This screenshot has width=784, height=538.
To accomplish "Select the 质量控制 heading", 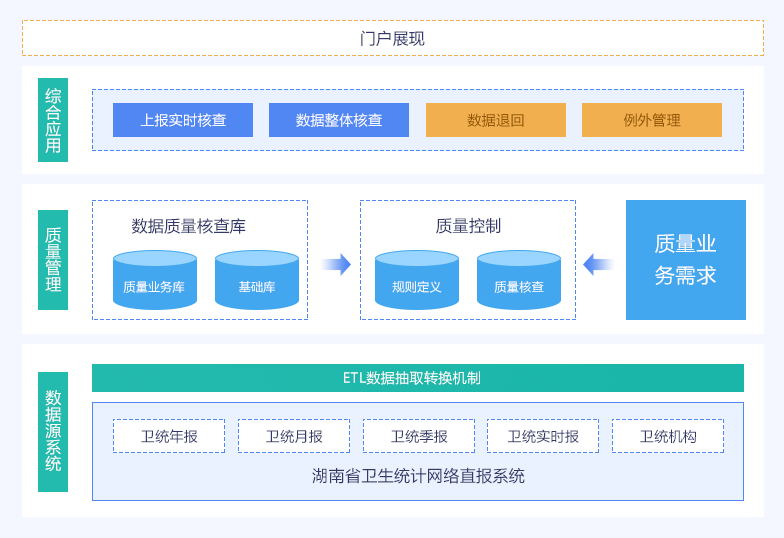I will coord(468,226).
